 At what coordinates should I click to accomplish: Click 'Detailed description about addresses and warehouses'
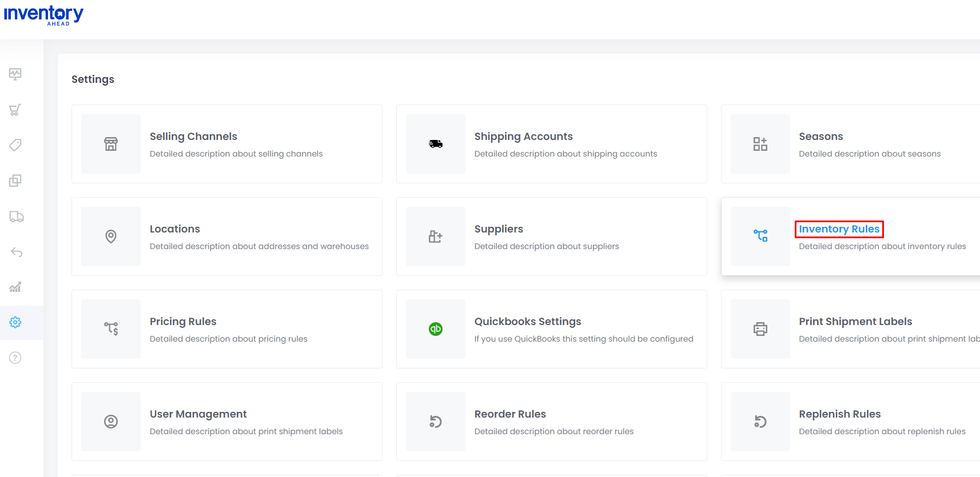coord(259,246)
